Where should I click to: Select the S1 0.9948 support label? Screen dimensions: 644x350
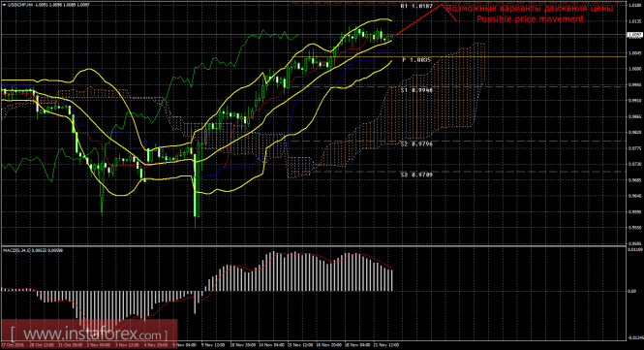pyautogui.click(x=416, y=89)
